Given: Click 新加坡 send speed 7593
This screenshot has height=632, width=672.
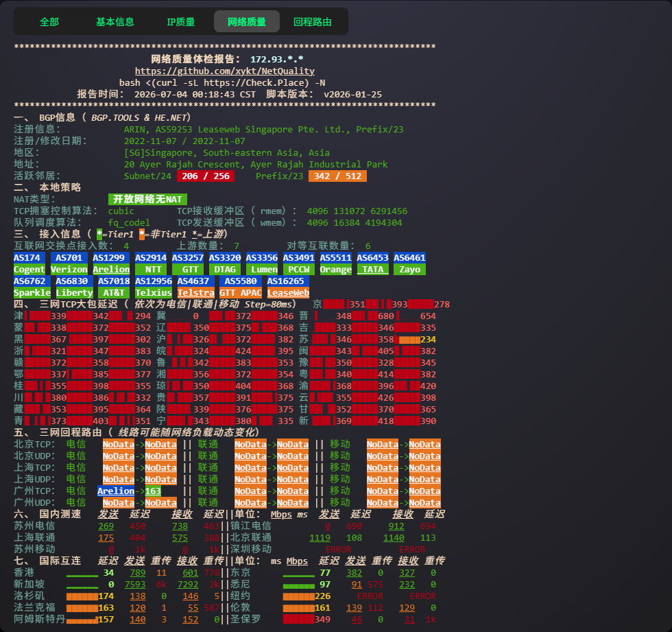Looking at the screenshot, I should 135,585.
